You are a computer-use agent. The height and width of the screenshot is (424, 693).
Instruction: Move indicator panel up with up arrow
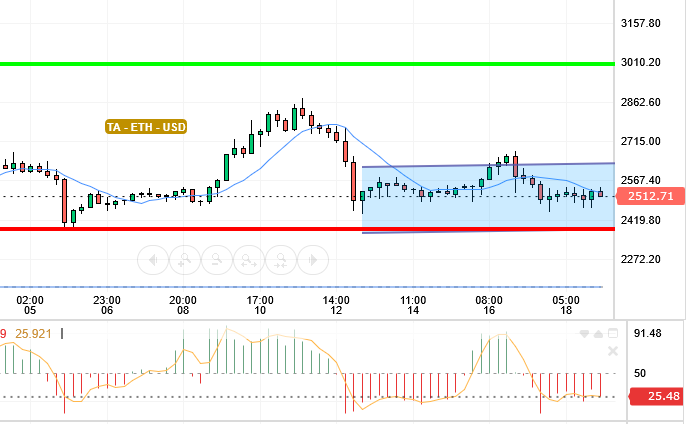(x=598, y=334)
